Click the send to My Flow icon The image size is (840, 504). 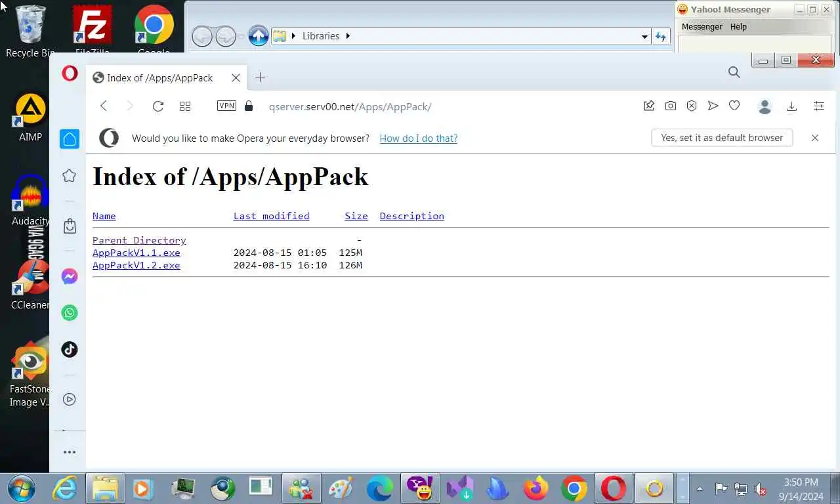(x=713, y=106)
